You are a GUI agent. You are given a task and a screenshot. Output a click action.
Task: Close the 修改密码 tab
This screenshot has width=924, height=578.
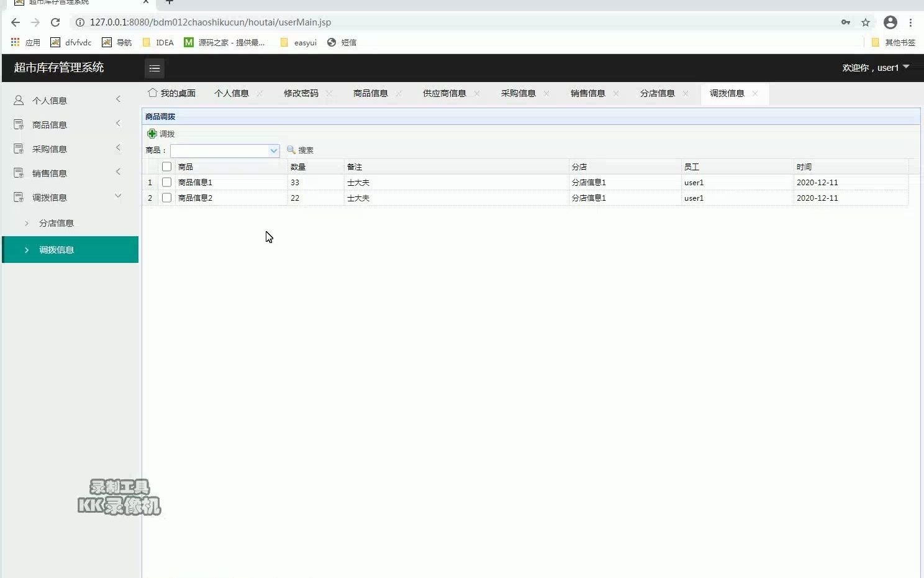(329, 93)
